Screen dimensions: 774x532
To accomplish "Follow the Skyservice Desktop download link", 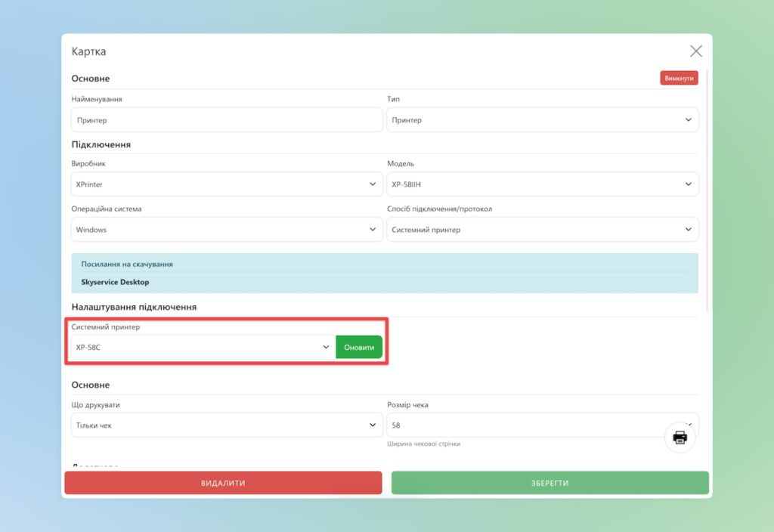I will (115, 282).
